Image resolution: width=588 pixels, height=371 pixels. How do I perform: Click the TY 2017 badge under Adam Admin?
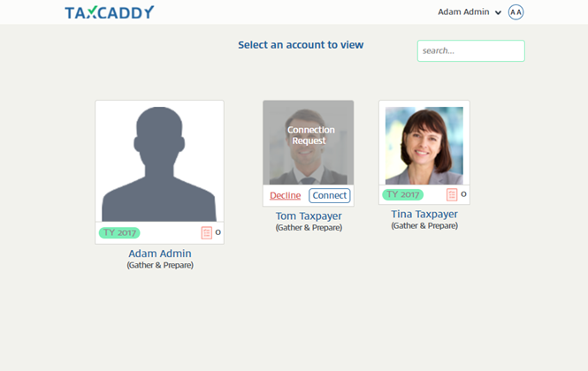coord(119,232)
